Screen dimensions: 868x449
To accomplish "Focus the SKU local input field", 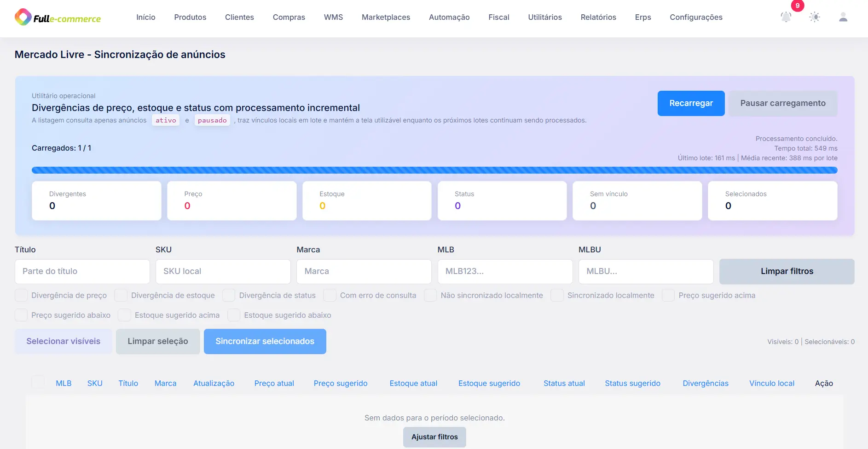I will 223,272.
